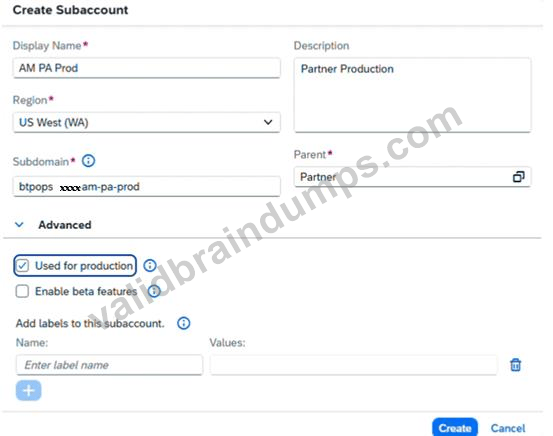Open the Parent value help icon
Viewport: 553px width, 436px height.
tap(518, 177)
